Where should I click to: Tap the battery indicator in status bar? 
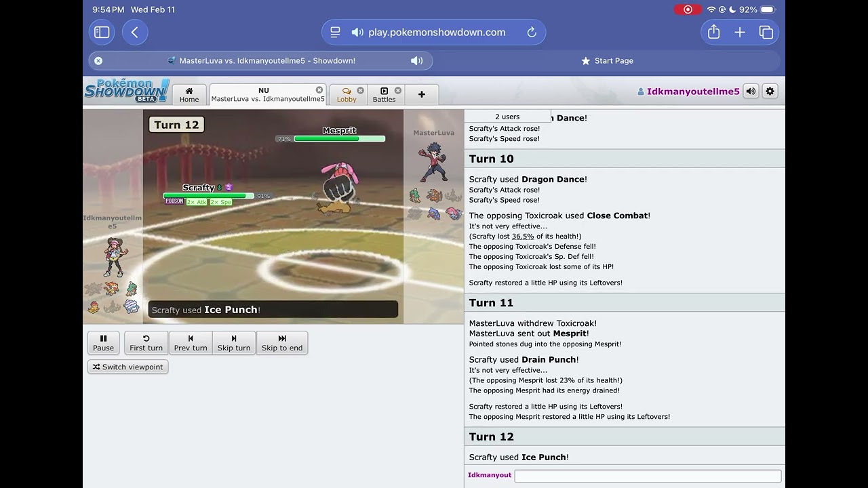pos(768,9)
